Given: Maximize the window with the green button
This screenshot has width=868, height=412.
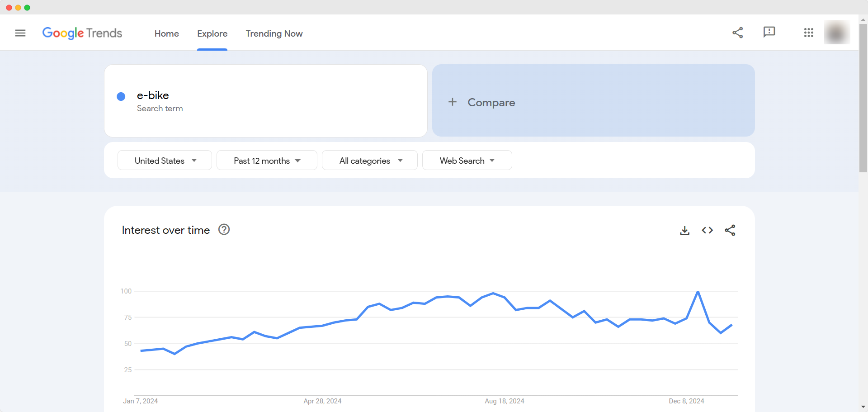Looking at the screenshot, I should tap(27, 8).
